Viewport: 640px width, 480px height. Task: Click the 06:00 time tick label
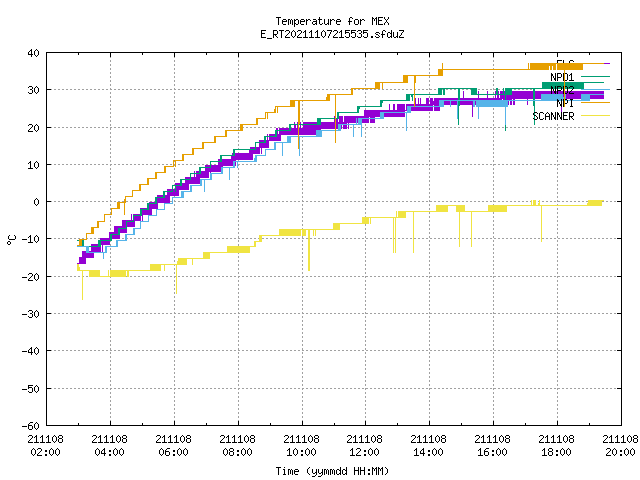tap(173, 452)
